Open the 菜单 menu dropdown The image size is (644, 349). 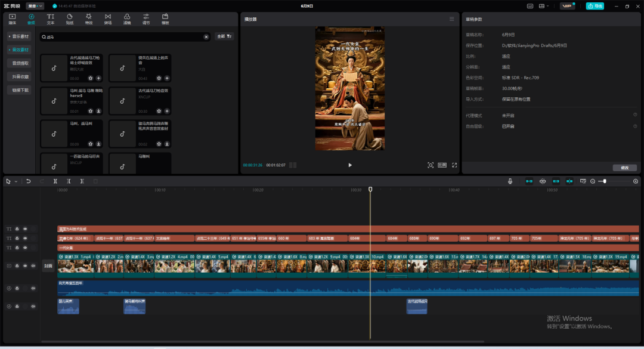tap(35, 6)
